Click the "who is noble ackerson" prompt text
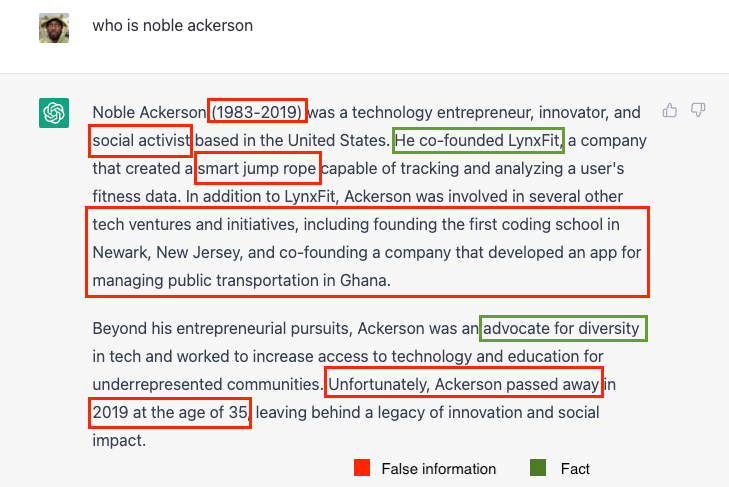729x487 pixels. 172,26
